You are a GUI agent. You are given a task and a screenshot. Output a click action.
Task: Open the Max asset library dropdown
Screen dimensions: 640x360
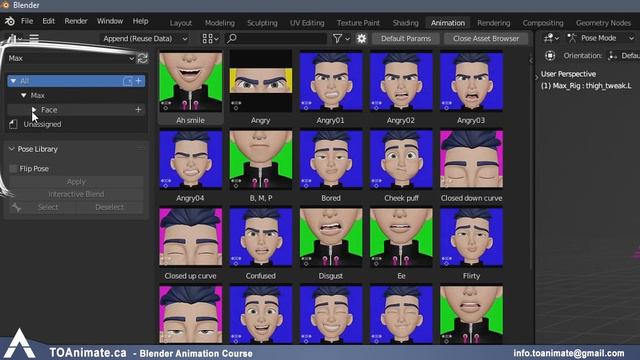tap(71, 58)
